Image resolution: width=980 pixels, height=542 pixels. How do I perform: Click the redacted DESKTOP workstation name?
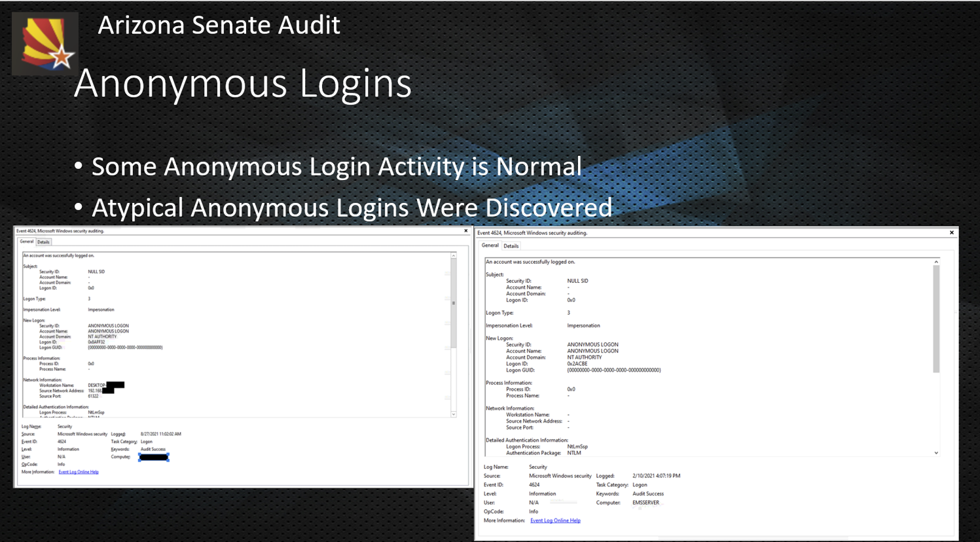click(115, 385)
